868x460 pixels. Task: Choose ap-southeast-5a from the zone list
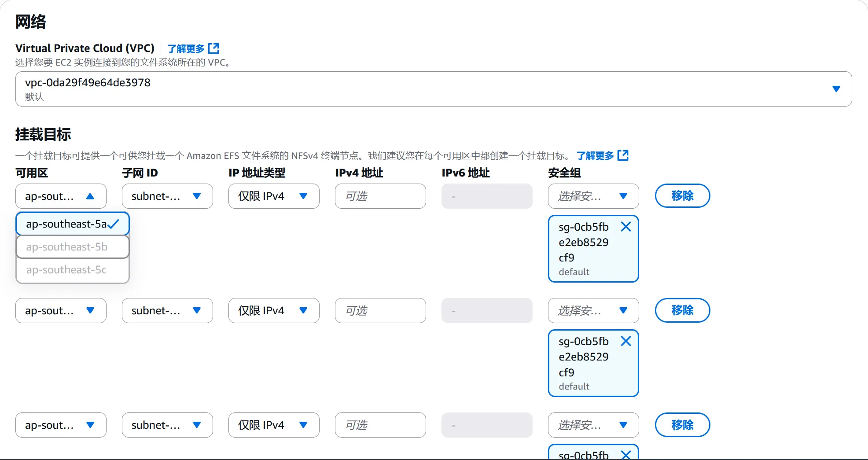point(66,224)
